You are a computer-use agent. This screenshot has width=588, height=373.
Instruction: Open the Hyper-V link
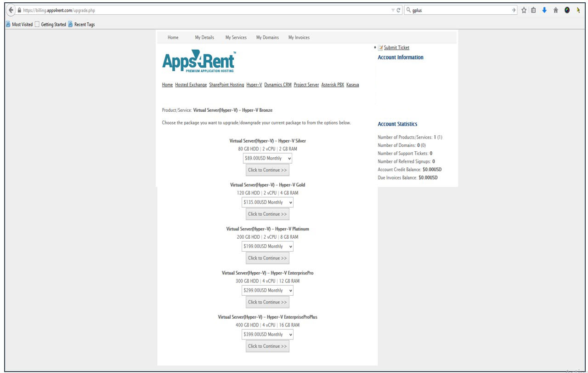(254, 85)
